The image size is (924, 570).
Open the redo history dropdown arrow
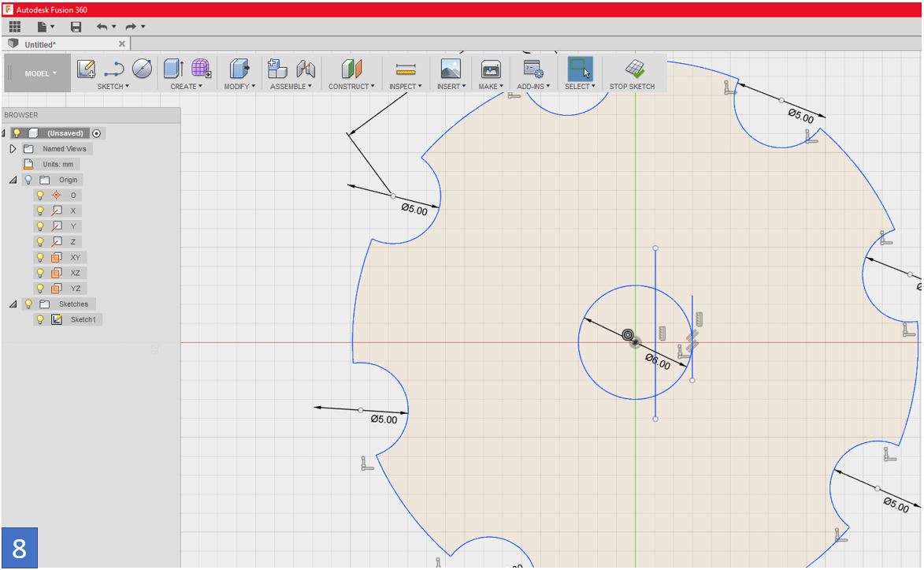(143, 27)
